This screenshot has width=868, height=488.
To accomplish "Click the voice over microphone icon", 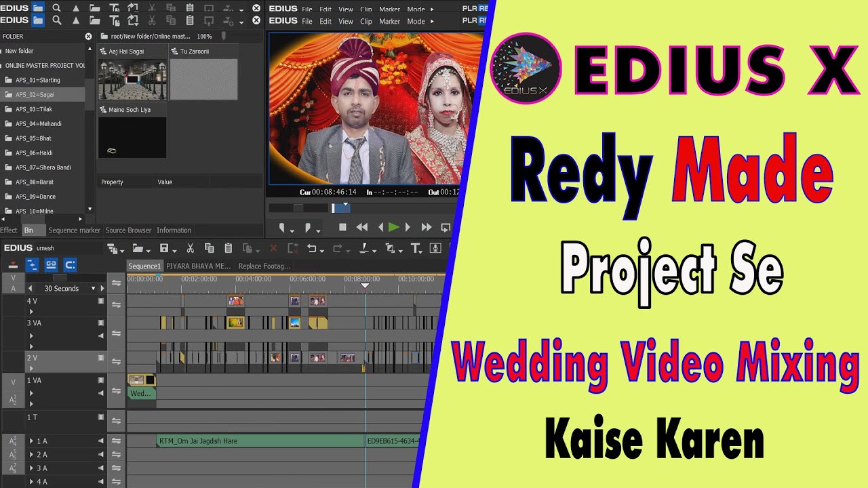I will tap(435, 248).
